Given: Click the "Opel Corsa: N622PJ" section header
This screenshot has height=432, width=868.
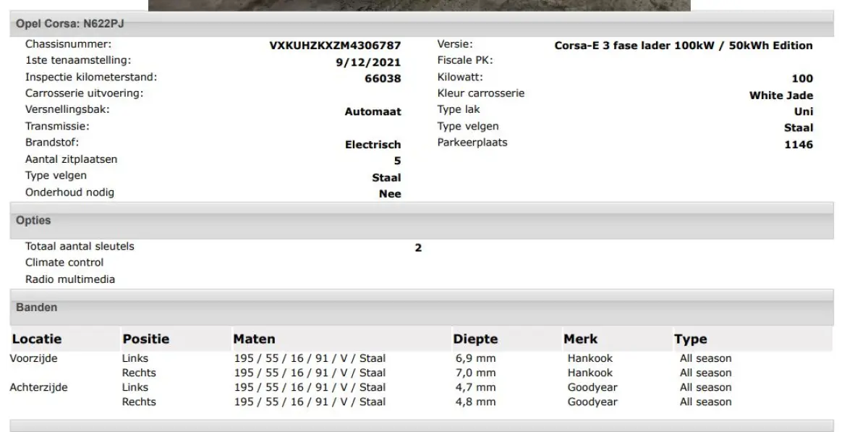Looking at the screenshot, I should tap(422, 24).
